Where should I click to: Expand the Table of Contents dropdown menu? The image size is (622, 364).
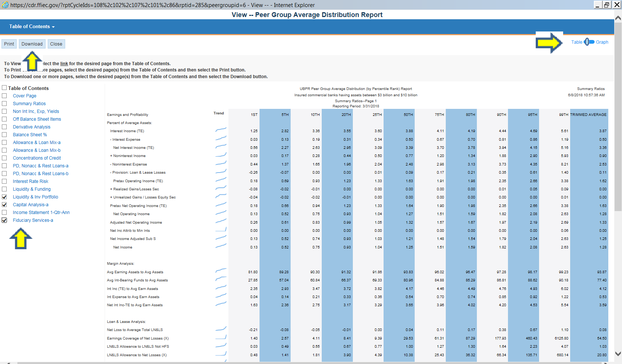(32, 27)
